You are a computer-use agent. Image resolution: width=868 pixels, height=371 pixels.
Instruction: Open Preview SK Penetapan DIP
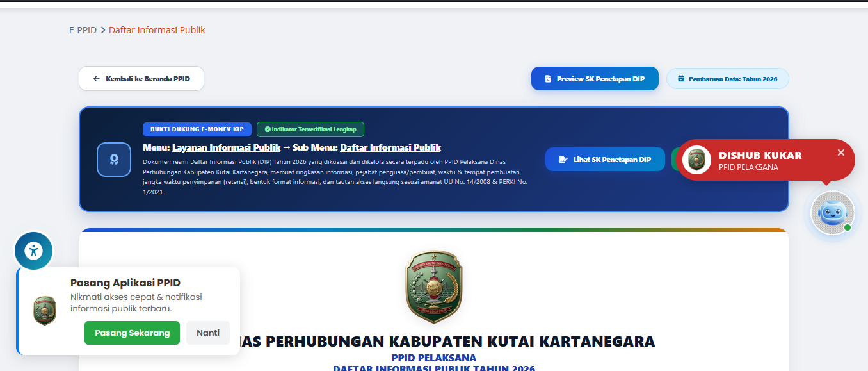point(595,79)
